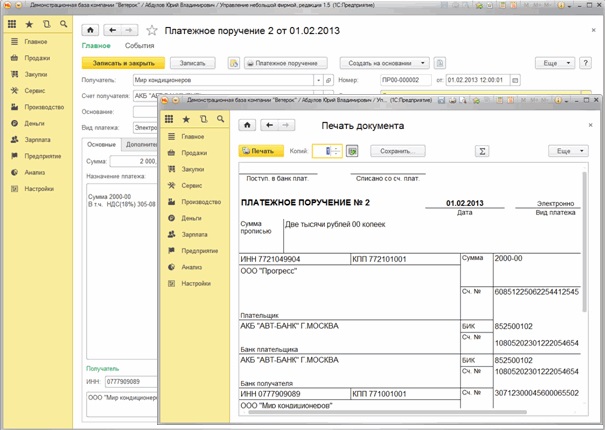Image resolution: width=605 pixels, height=430 pixels.
Task: Open sections grid icon in print window
Action: (169, 119)
